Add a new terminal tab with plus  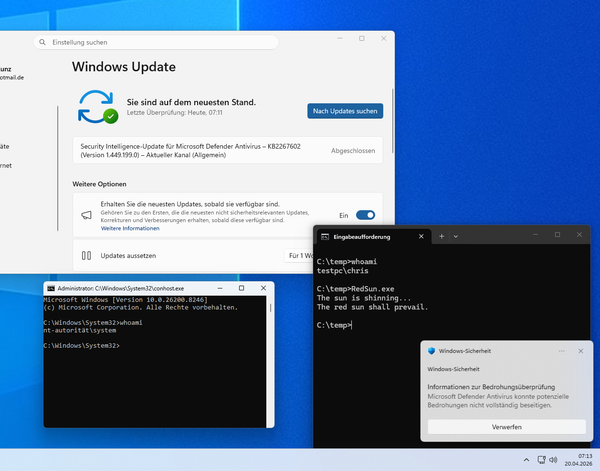[441, 236]
